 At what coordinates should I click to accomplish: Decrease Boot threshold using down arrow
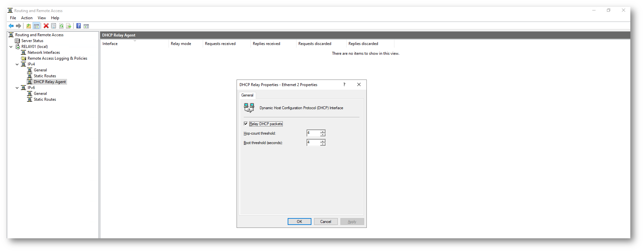(322, 144)
